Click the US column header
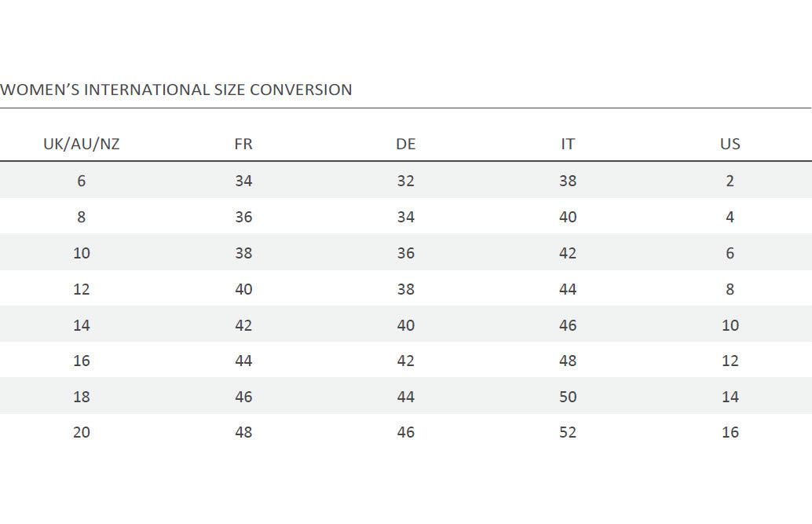 tap(730, 145)
